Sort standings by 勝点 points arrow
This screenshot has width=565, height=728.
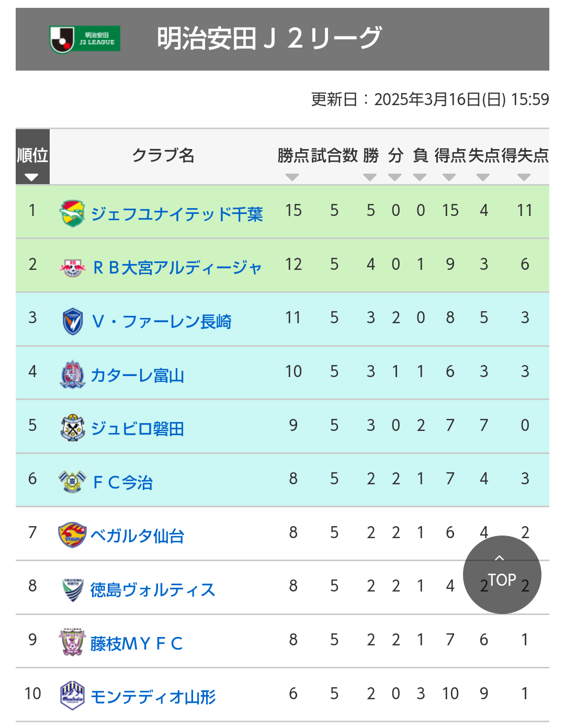click(x=292, y=177)
